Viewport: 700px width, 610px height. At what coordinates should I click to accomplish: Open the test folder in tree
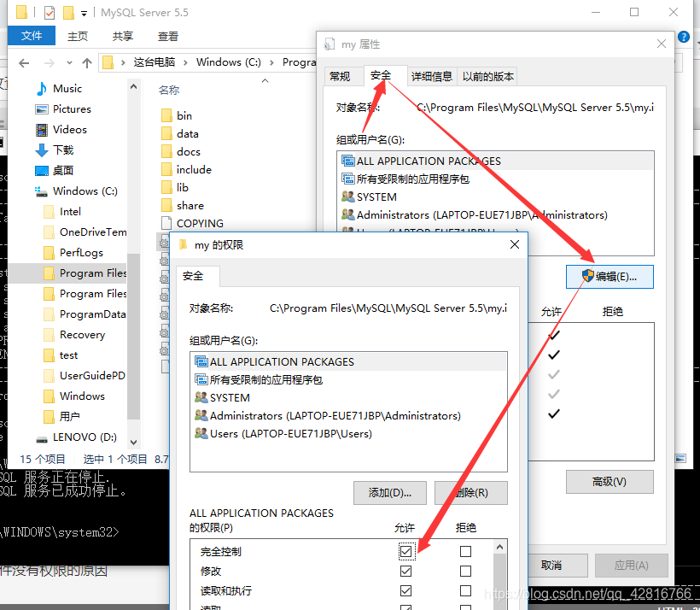click(61, 355)
